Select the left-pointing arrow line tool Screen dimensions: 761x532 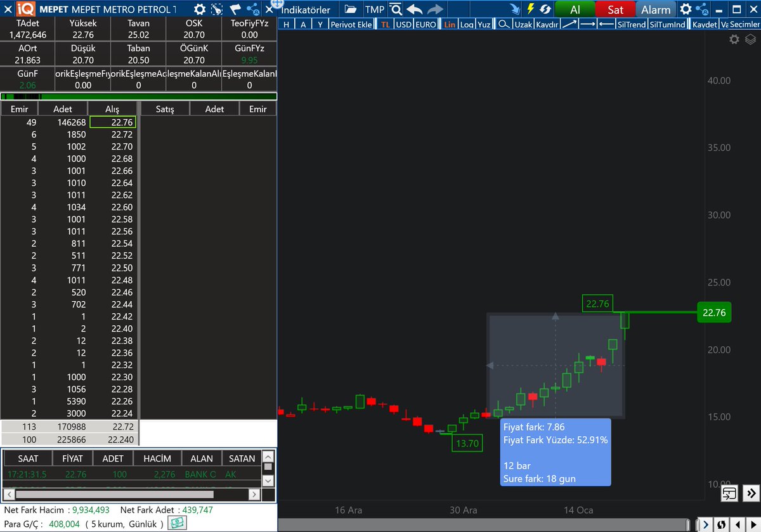pos(606,24)
